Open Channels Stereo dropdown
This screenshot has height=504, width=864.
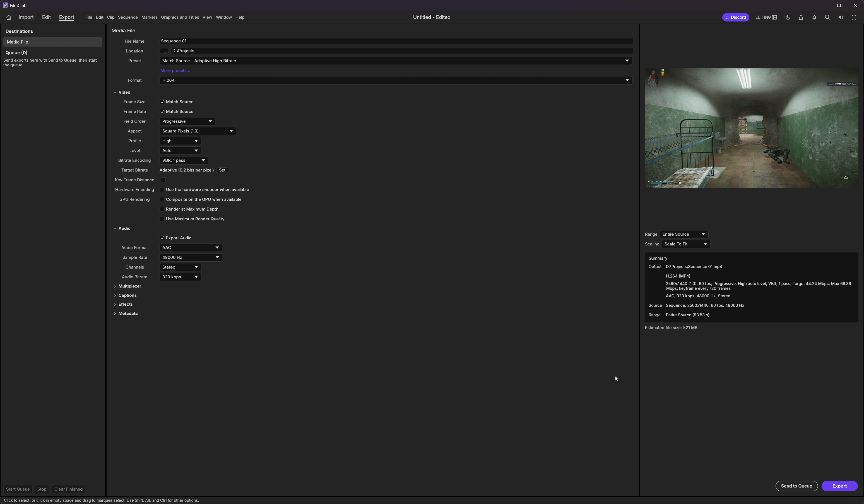180,267
